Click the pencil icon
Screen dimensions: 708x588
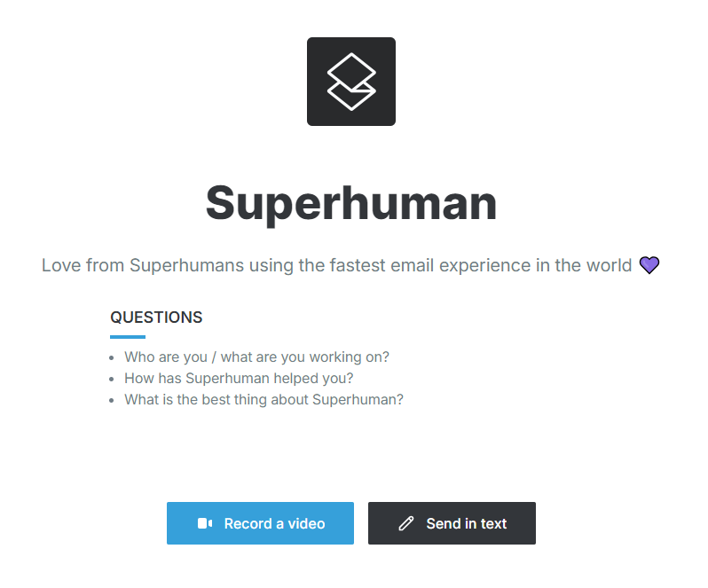click(x=406, y=523)
